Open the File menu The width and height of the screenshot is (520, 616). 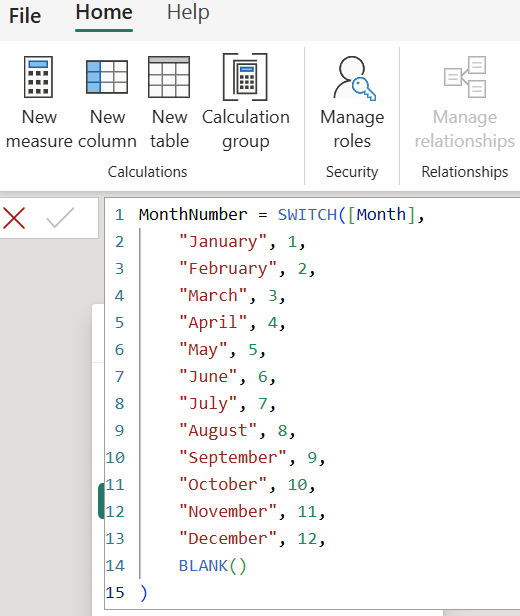(x=25, y=16)
